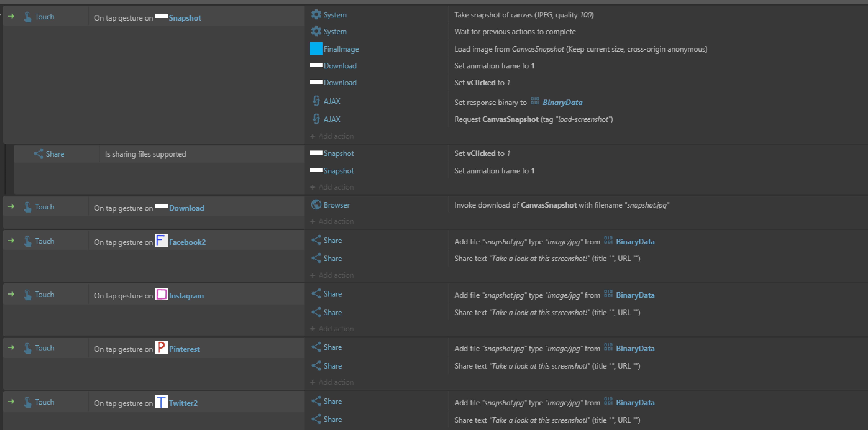Select Download 'Set vClicked to 1' action
Image resolution: width=868 pixels, height=430 pixels.
(482, 83)
